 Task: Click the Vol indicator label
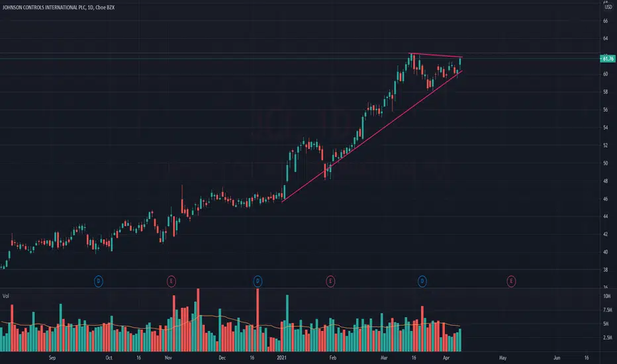[6, 296]
